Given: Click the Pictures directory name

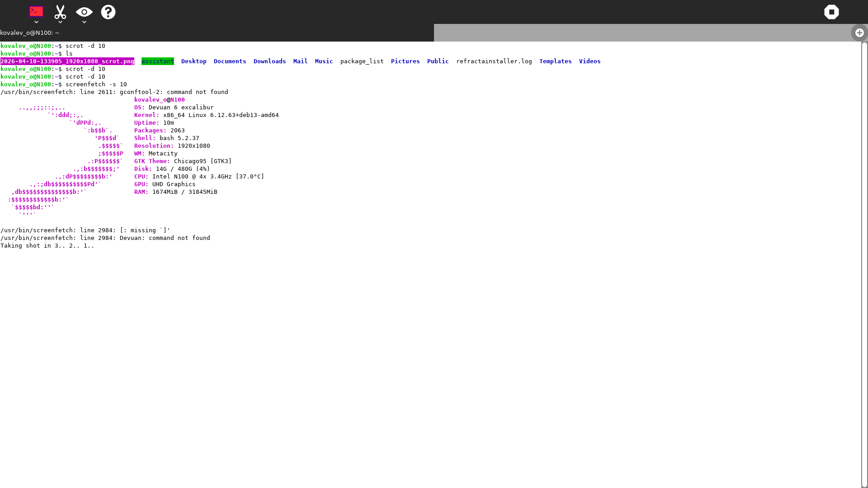Looking at the screenshot, I should 405,61.
